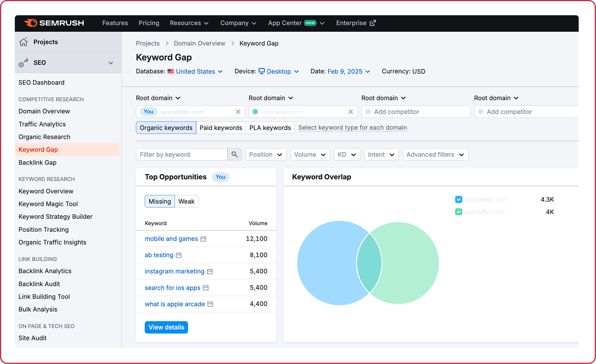Open the Position filter dropdown
This screenshot has width=596, height=364.
(x=266, y=155)
